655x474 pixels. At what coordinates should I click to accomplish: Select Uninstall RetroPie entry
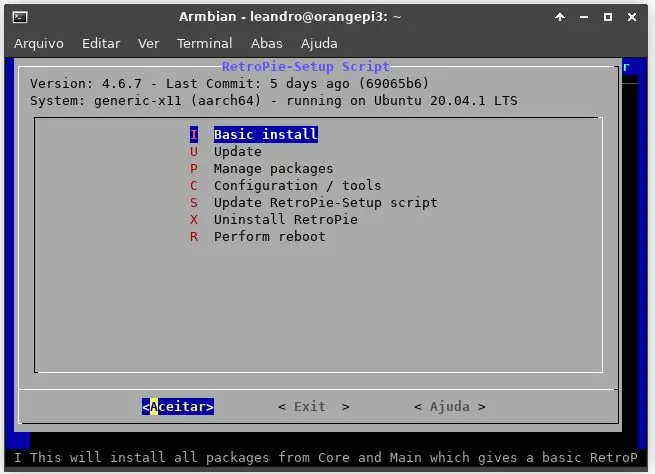click(286, 220)
